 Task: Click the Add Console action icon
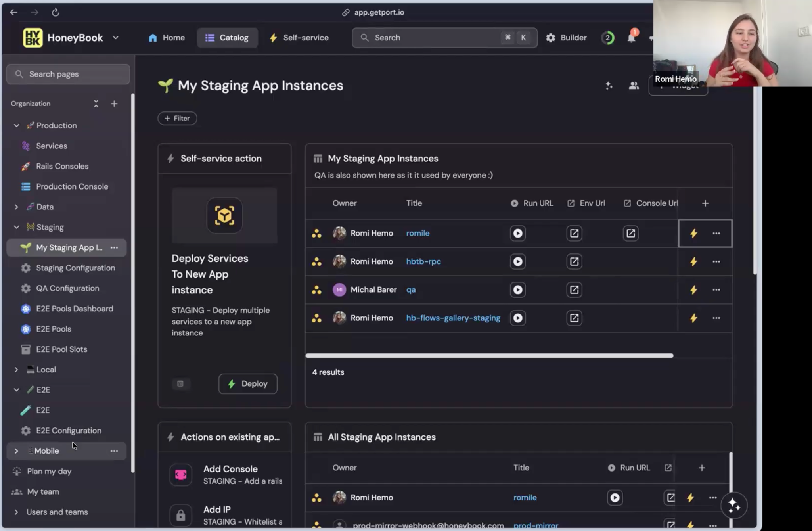(x=181, y=475)
